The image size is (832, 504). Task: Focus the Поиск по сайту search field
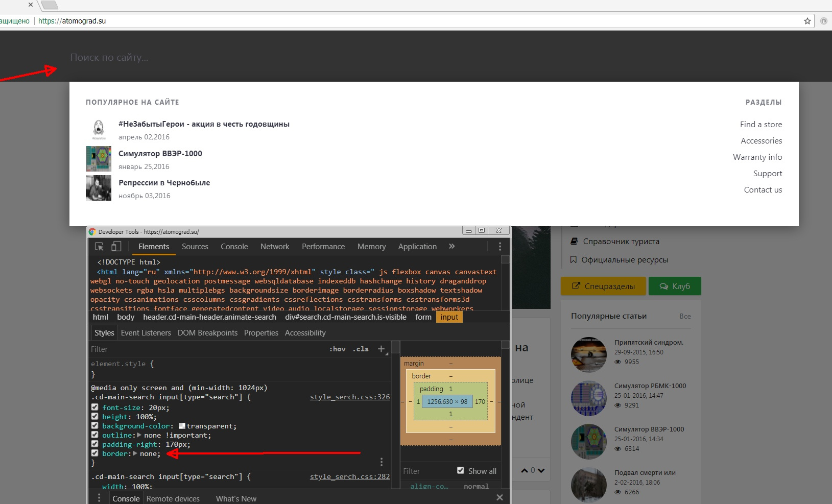(434, 57)
